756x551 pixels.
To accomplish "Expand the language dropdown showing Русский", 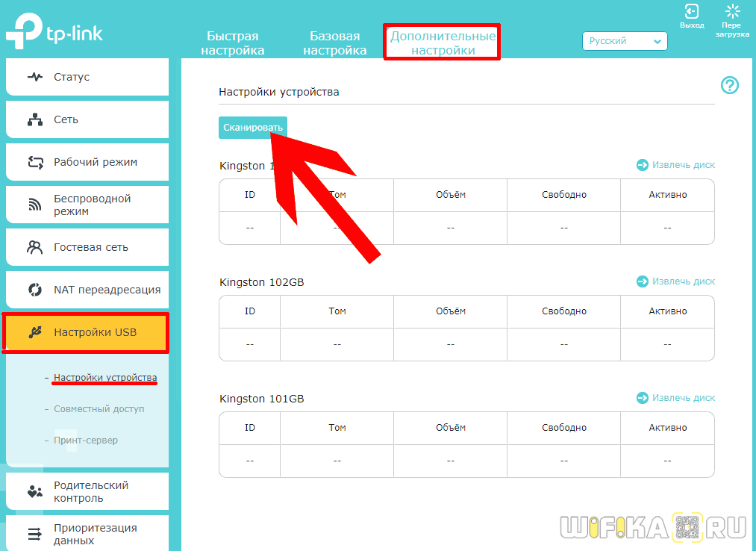I will click(x=624, y=41).
